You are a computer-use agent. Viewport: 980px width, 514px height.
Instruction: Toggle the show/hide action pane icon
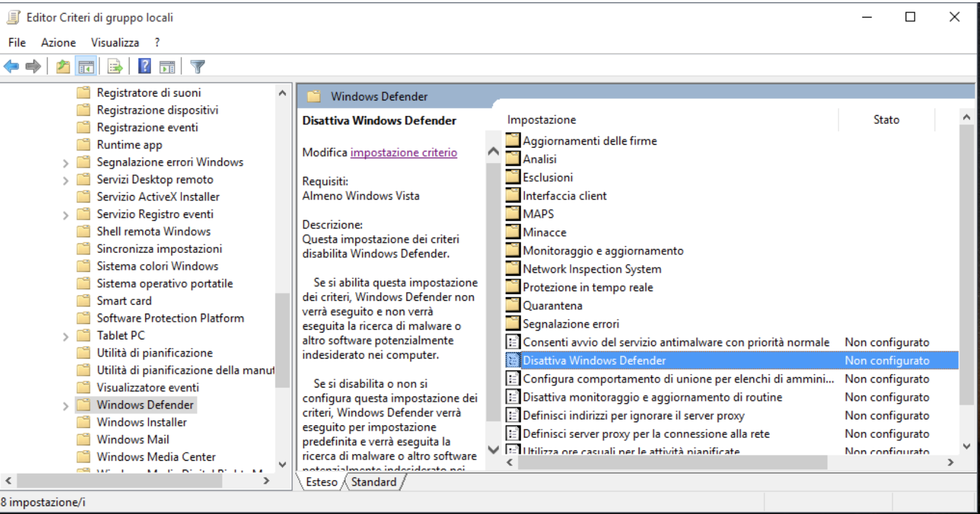tap(167, 67)
